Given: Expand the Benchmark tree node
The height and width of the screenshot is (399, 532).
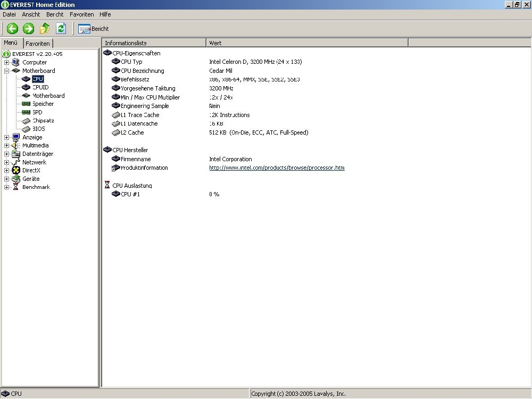Looking at the screenshot, I should click(6, 187).
